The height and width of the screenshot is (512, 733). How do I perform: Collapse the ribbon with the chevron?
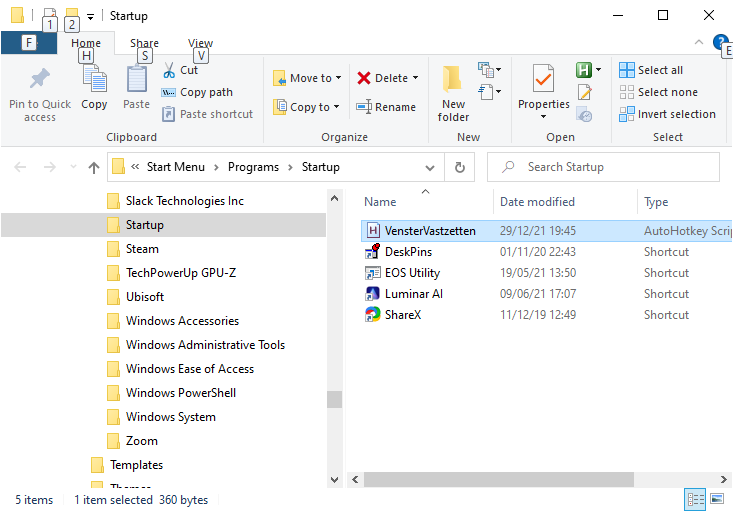[x=699, y=42]
